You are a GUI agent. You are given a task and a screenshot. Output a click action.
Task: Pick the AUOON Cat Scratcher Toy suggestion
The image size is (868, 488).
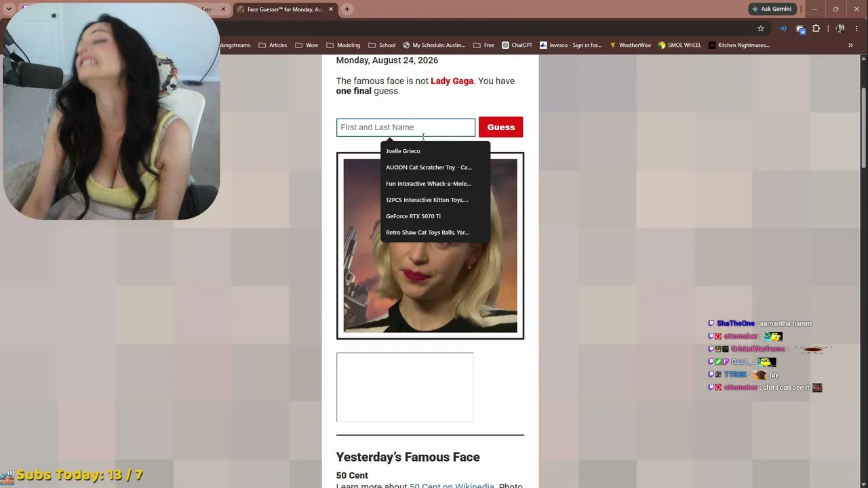tap(435, 167)
